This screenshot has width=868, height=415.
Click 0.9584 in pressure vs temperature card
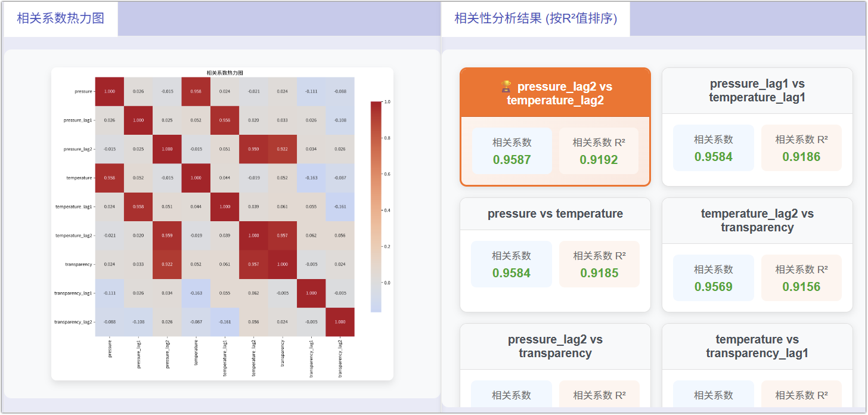pos(511,273)
